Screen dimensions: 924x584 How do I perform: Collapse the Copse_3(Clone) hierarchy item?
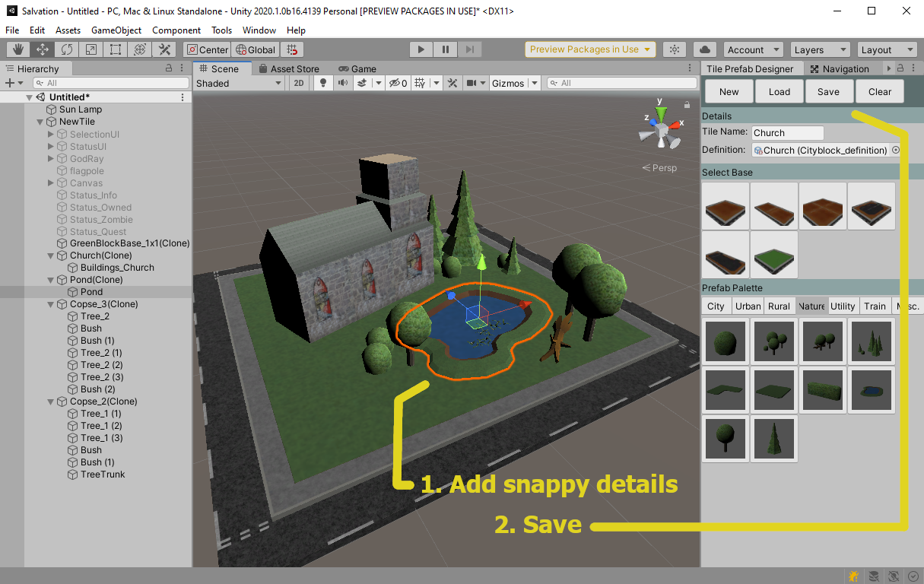pyautogui.click(x=51, y=304)
